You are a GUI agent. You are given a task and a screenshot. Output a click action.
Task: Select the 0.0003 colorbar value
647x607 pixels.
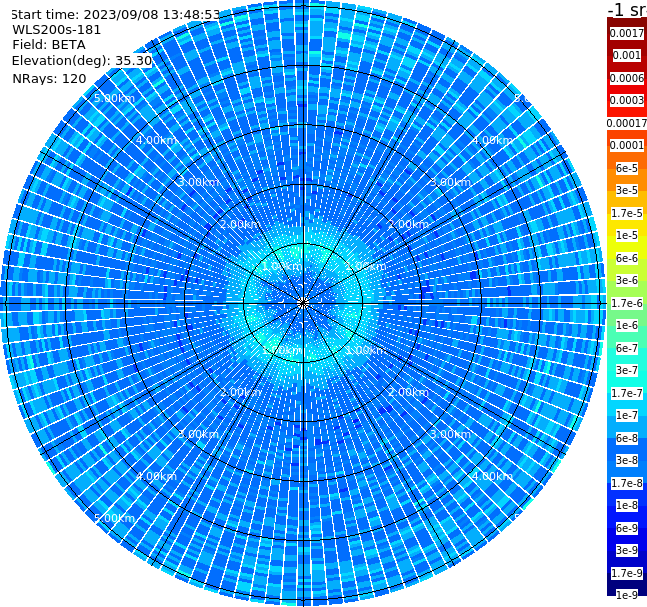point(627,100)
